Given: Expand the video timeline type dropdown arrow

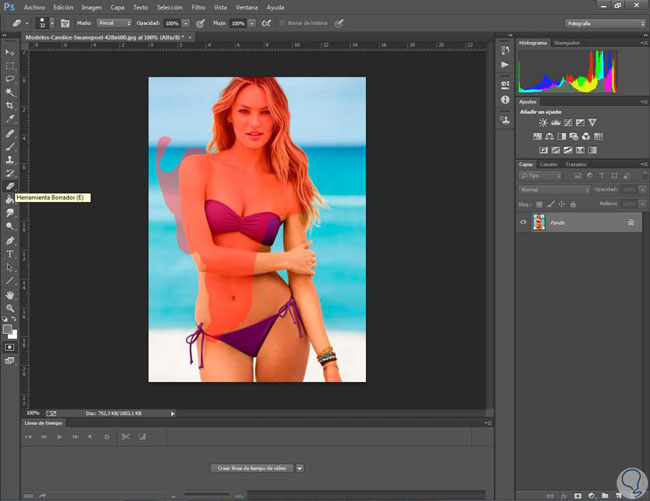Looking at the screenshot, I should click(299, 467).
